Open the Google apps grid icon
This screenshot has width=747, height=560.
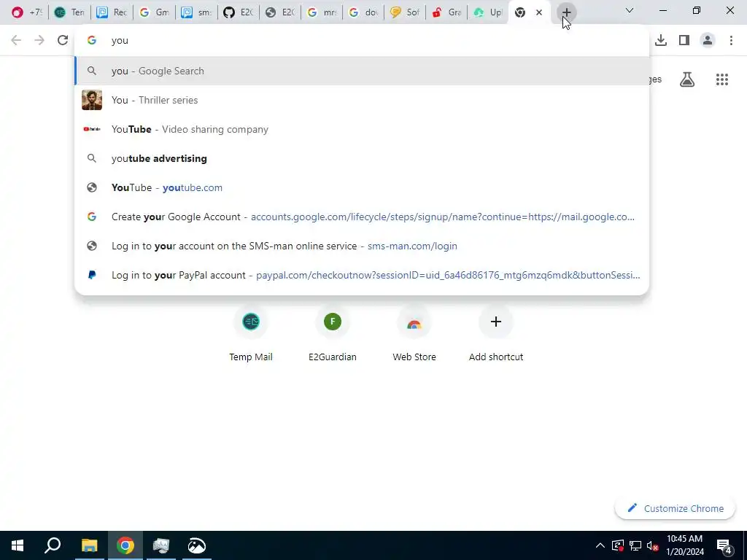pyautogui.click(x=722, y=79)
